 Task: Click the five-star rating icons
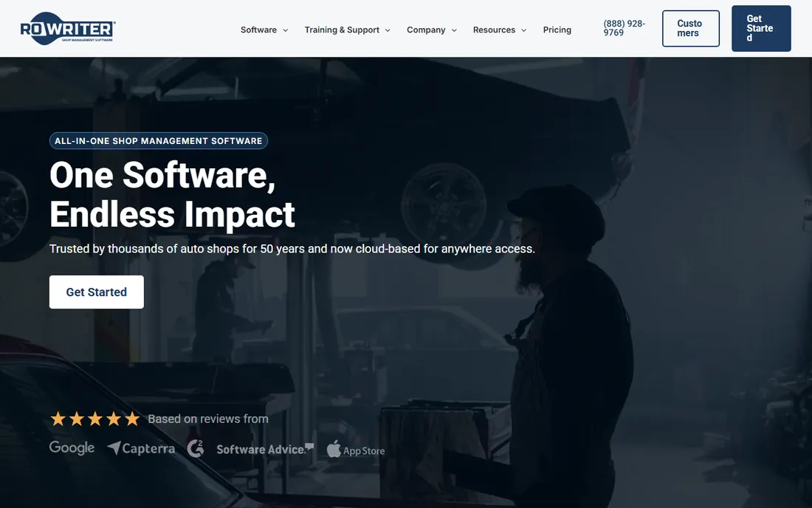click(x=95, y=419)
